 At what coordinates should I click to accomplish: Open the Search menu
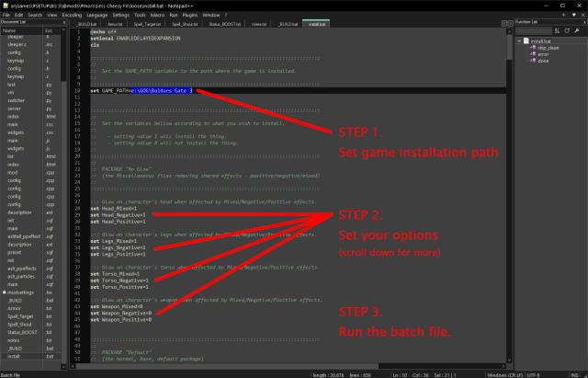[35, 15]
